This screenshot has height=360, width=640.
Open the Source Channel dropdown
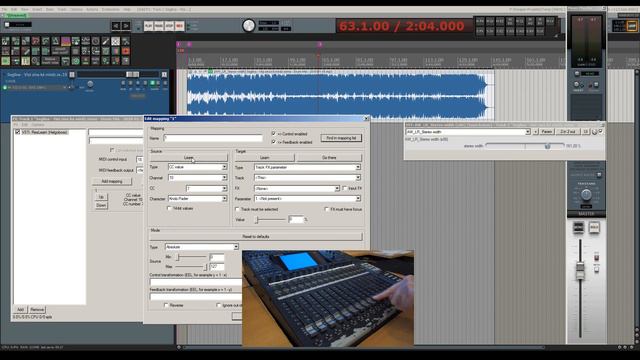(x=198, y=178)
